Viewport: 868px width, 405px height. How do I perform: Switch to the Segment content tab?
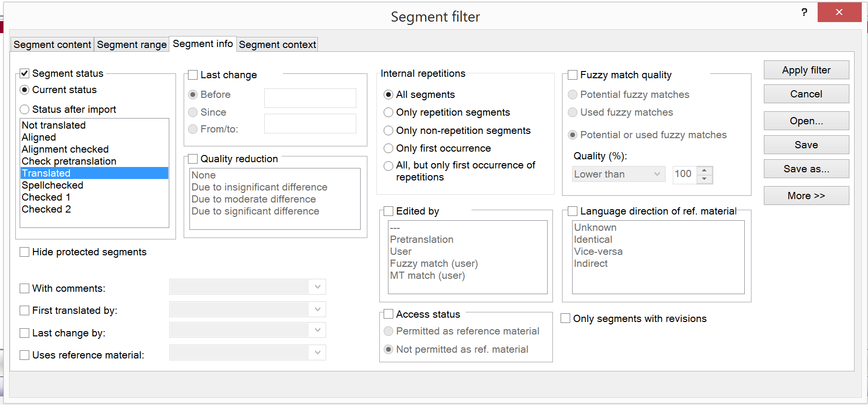(52, 45)
